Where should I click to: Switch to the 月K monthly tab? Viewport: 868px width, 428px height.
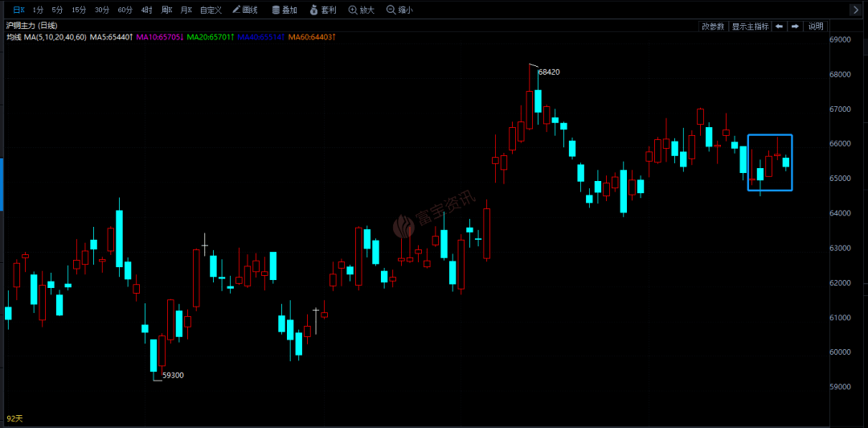click(186, 10)
